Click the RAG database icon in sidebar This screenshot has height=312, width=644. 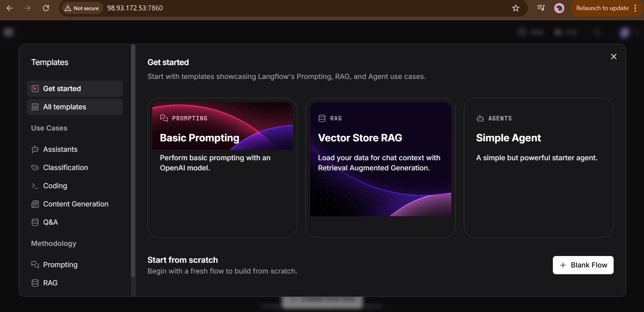click(x=35, y=283)
